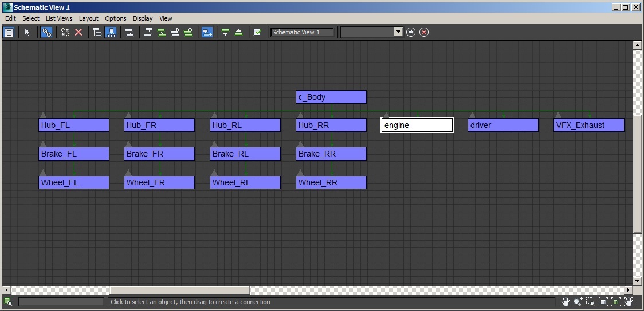Image resolution: width=644 pixels, height=311 pixels.
Task: Toggle References Mode layout button
Action: 111,32
